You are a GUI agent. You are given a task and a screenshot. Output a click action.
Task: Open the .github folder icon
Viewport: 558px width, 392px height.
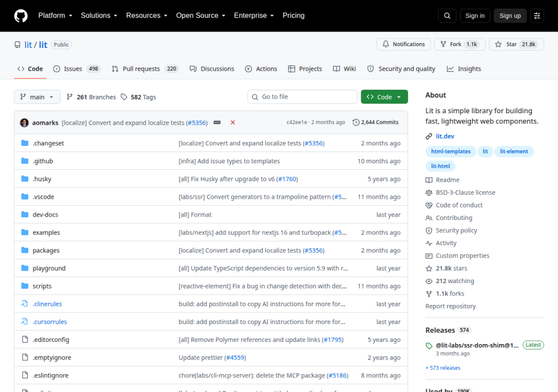coord(25,161)
